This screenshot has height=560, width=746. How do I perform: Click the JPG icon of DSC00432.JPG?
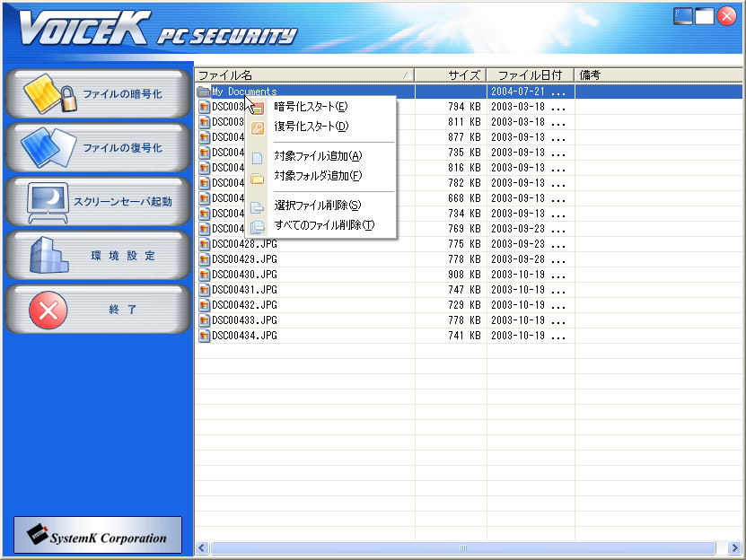click(x=204, y=305)
